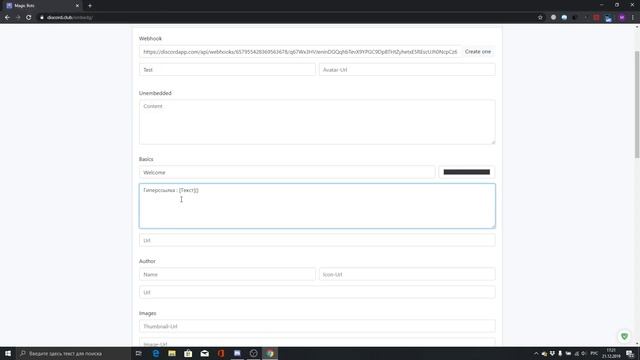
Task: Click the browser back arrow
Action: 7,18
